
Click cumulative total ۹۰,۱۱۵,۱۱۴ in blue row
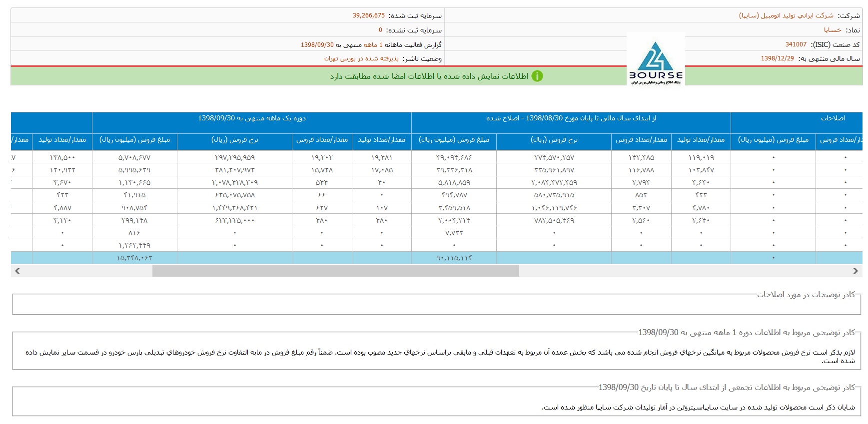[x=454, y=258]
